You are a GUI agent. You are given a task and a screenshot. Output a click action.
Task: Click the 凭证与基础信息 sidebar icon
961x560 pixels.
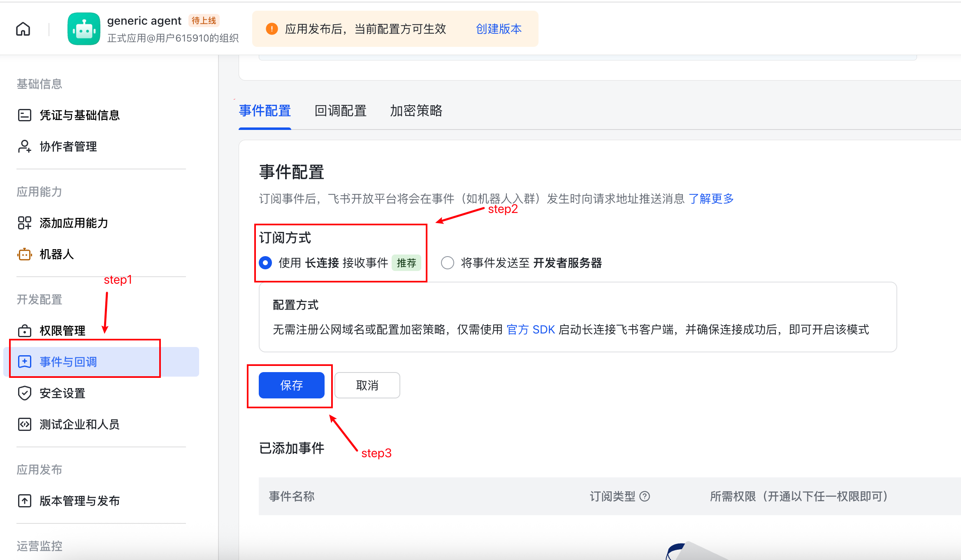(25, 115)
